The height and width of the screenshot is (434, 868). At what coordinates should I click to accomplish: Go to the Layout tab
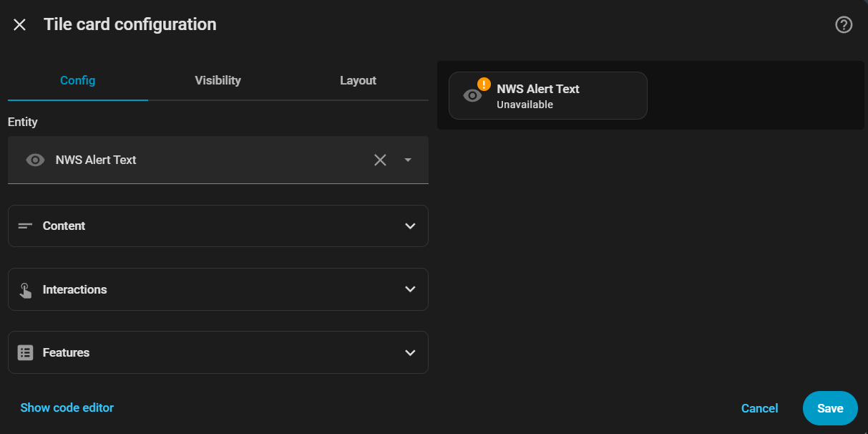[x=358, y=80]
